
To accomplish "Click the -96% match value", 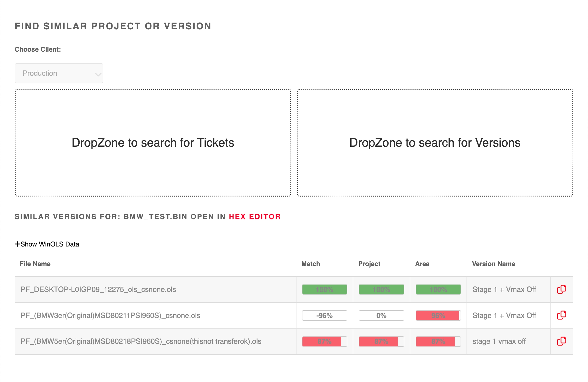I will point(324,315).
